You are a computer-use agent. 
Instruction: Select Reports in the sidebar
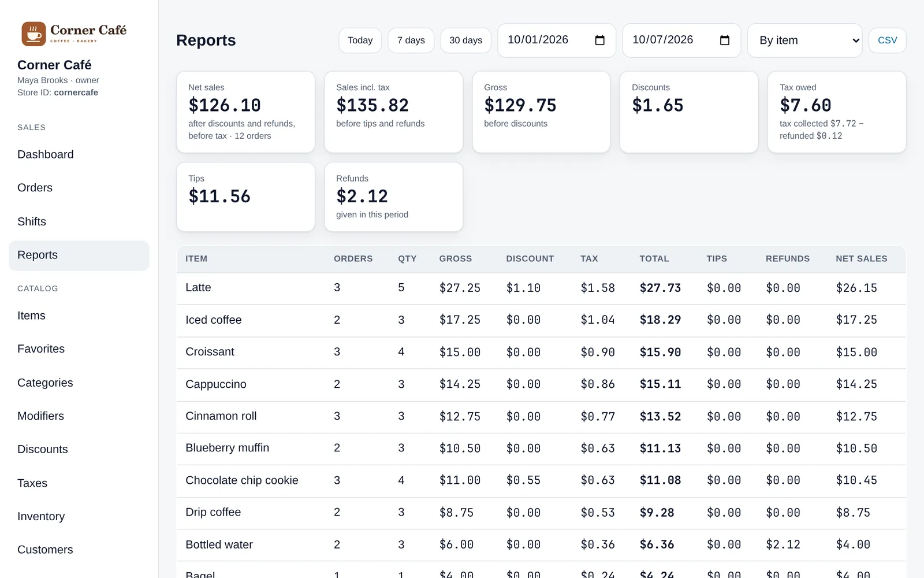click(x=79, y=255)
